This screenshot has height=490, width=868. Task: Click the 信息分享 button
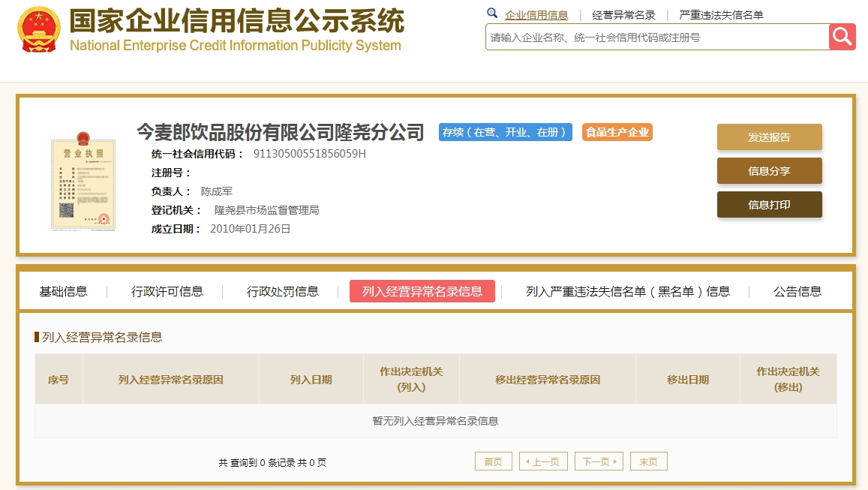tap(770, 171)
